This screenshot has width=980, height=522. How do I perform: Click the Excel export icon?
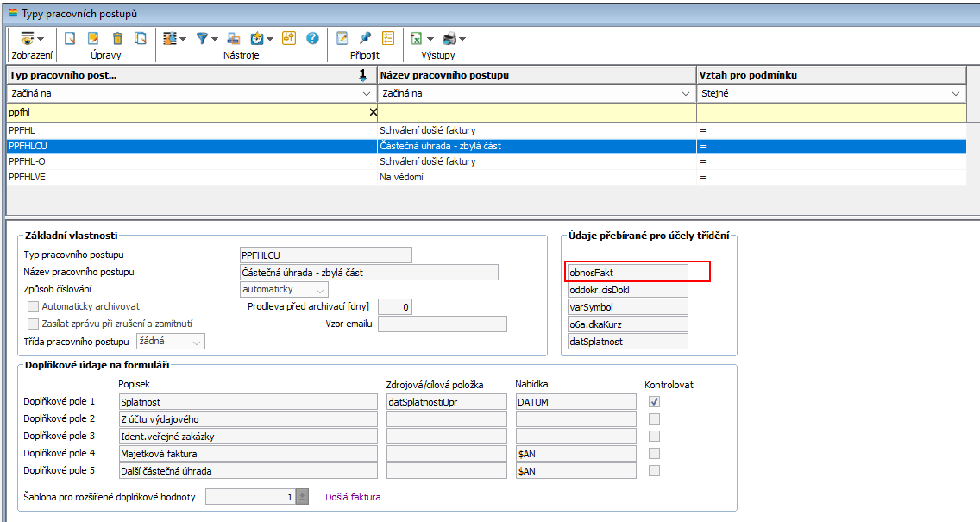pos(416,38)
